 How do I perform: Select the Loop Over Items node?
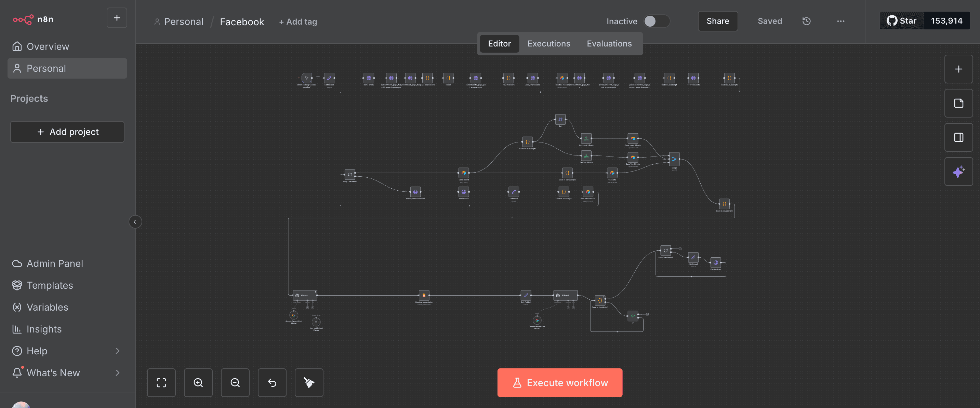pos(349,175)
